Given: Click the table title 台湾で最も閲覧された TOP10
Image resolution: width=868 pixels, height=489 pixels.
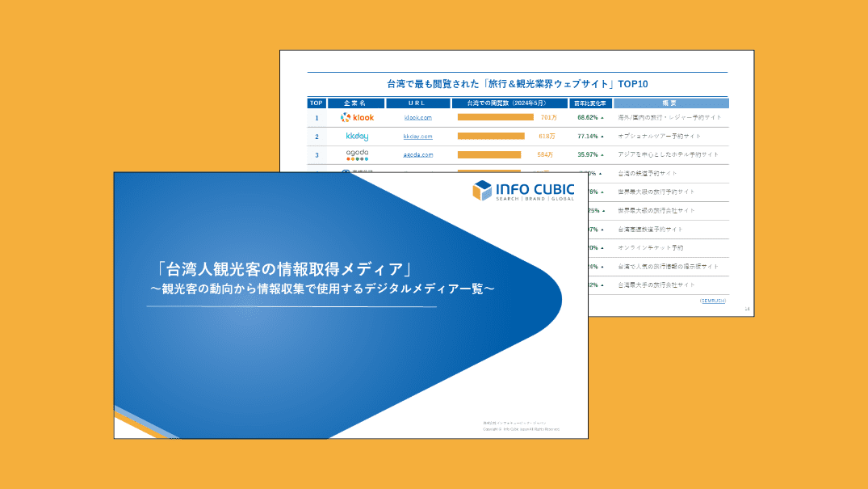Looking at the screenshot, I should [517, 84].
